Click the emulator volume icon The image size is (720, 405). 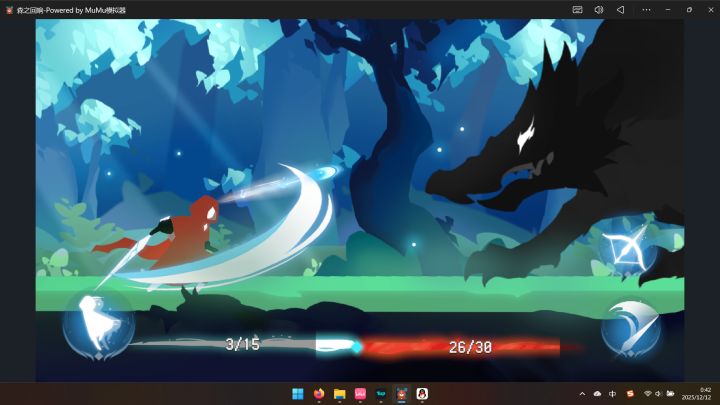pyautogui.click(x=599, y=10)
